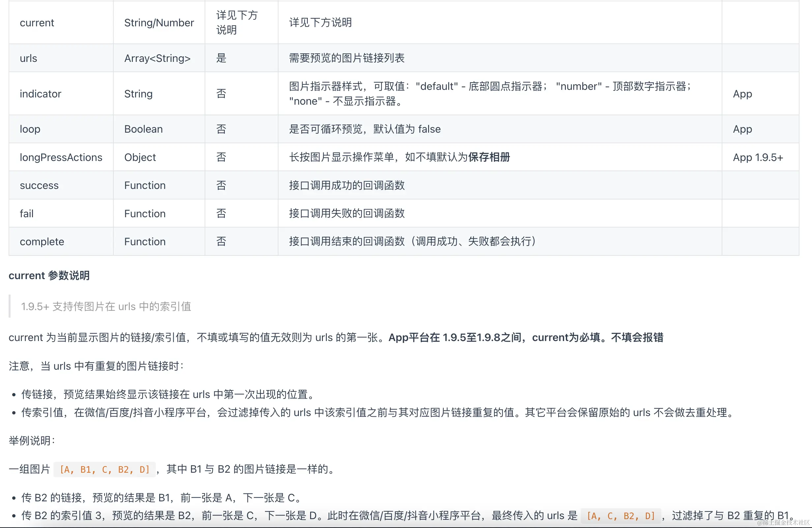The height and width of the screenshot is (528, 812).
Task: Click the 'complete' parameter cell
Action: (x=42, y=241)
